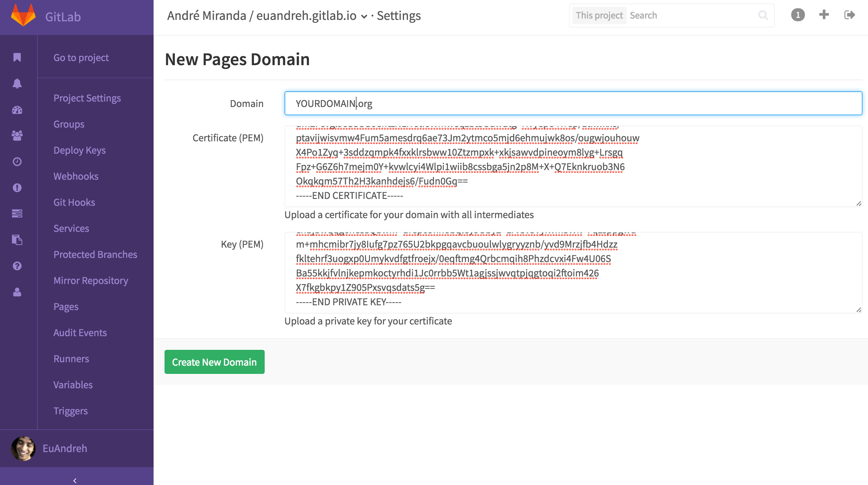
Task: Click the André Miranda breadcrumb link
Action: coord(207,15)
